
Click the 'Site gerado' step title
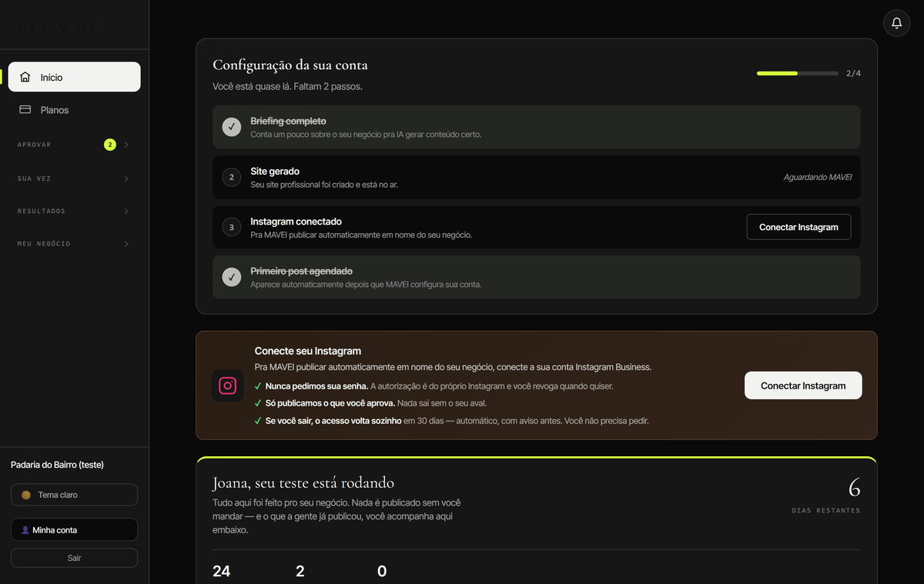click(275, 172)
